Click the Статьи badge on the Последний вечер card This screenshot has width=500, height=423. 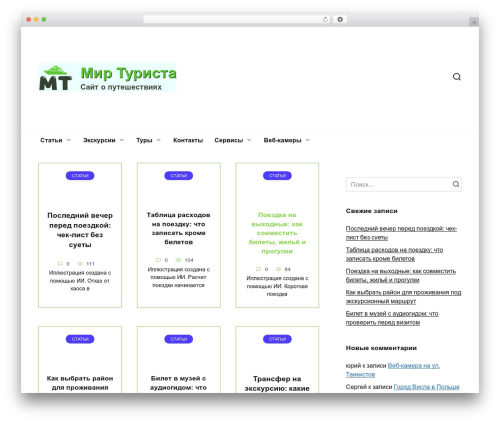(x=80, y=176)
